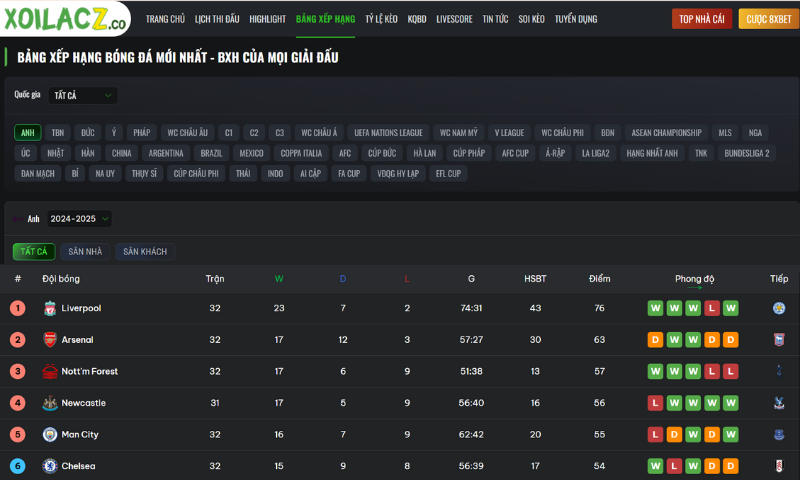The height and width of the screenshot is (480, 800).
Task: Select the COPPA ITALIA filter
Action: point(301,153)
